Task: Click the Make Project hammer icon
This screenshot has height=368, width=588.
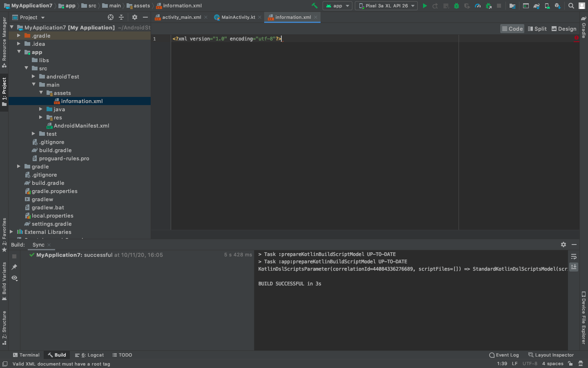Action: (314, 6)
